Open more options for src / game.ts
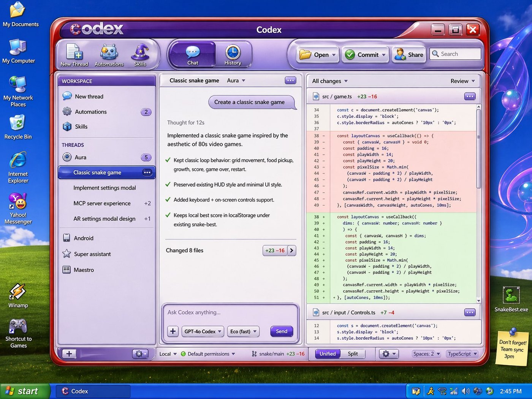The width and height of the screenshot is (532, 399). tap(470, 97)
